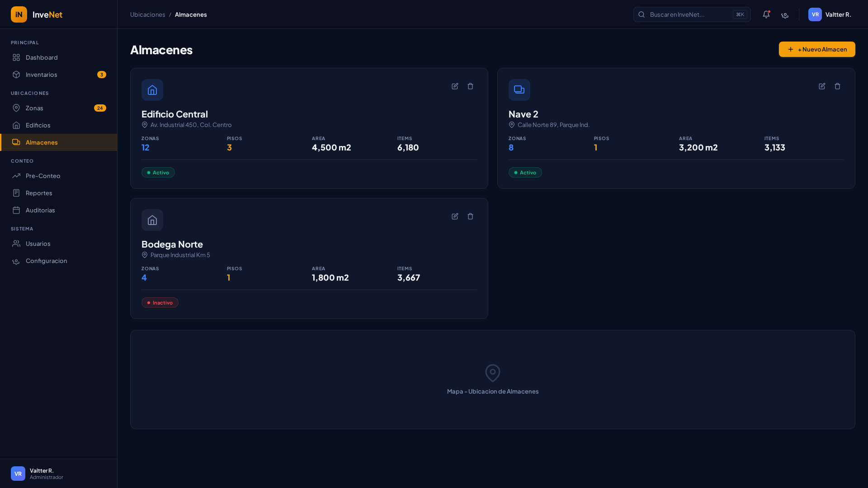
Task: Click settings gear icon in top bar
Action: (785, 14)
